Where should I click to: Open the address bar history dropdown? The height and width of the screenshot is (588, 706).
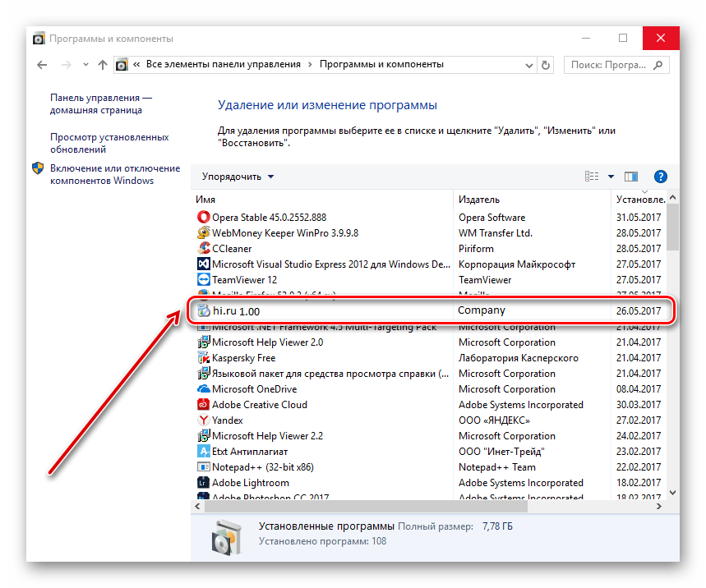pos(528,64)
